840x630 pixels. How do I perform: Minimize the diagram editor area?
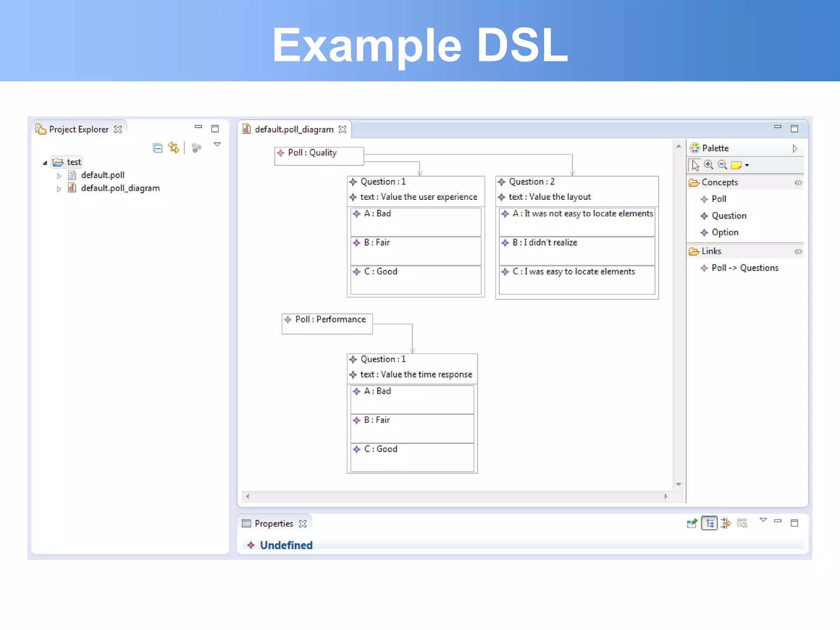(x=778, y=127)
